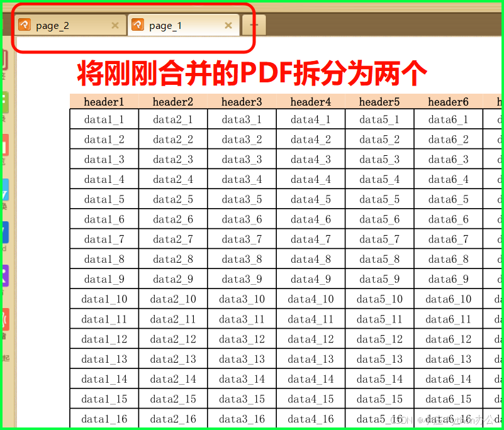Select cell data6_14

click(x=448, y=379)
